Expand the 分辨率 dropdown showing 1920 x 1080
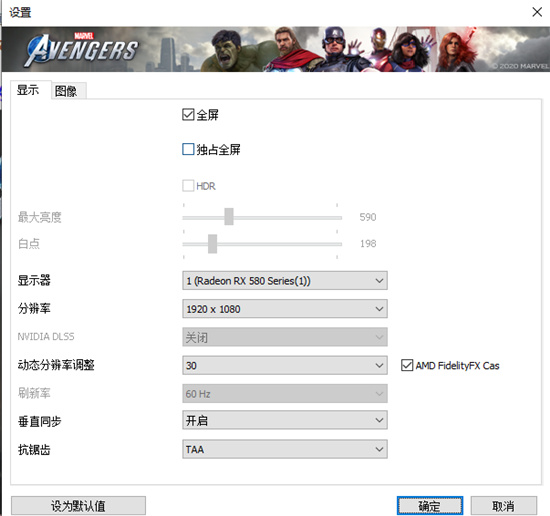The width and height of the screenshot is (550, 516). 284,309
